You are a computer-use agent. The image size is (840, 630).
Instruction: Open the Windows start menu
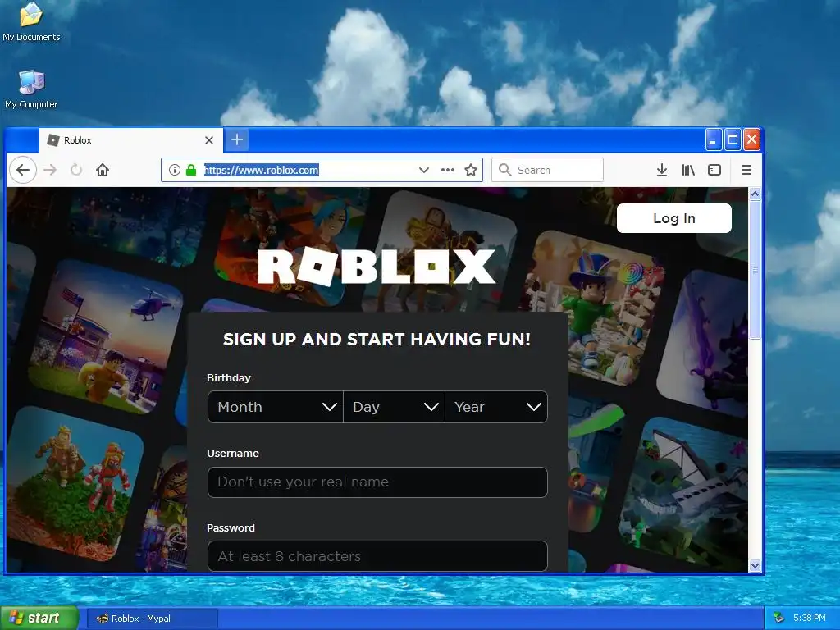[x=39, y=619]
